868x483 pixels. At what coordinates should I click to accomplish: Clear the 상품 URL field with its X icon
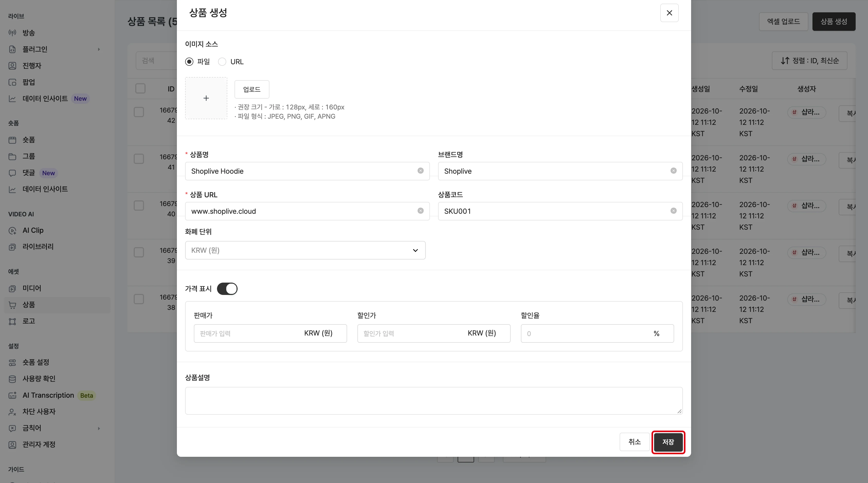pos(421,211)
